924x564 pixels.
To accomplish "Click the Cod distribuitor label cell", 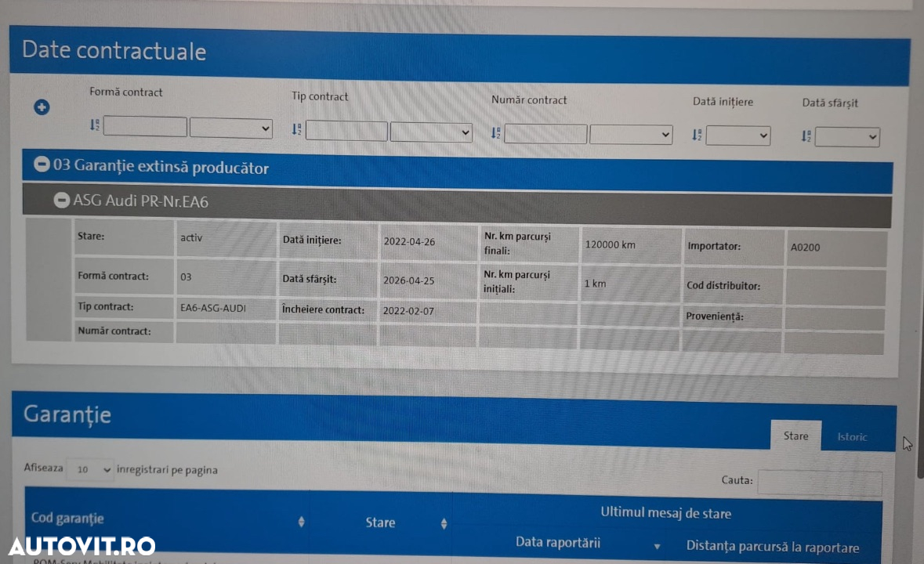I will [733, 286].
